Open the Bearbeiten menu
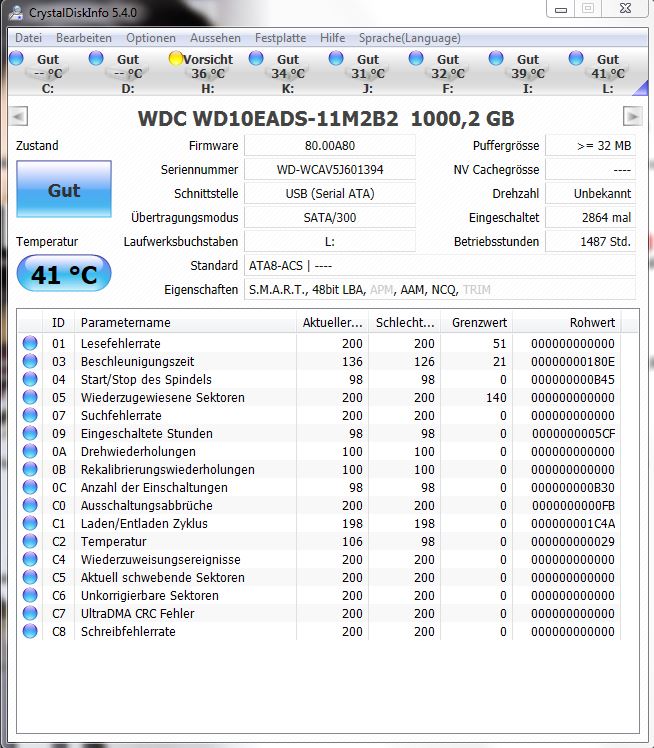 (x=84, y=38)
